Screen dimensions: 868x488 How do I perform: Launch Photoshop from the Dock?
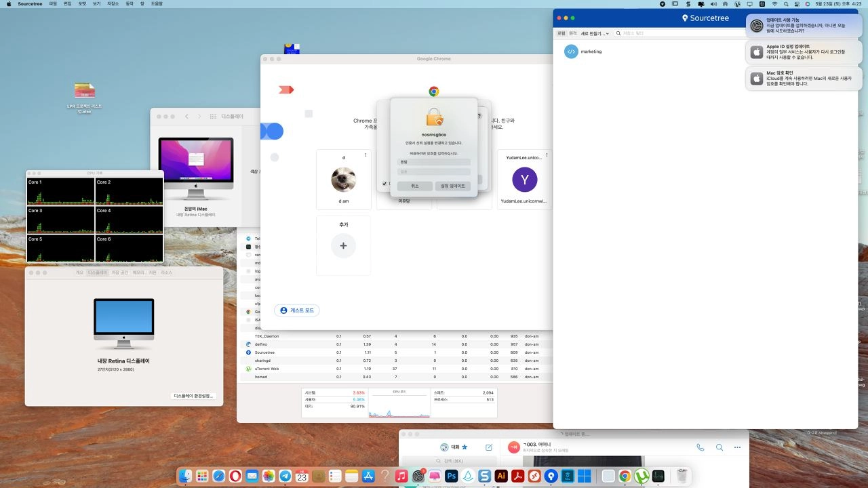(452, 476)
